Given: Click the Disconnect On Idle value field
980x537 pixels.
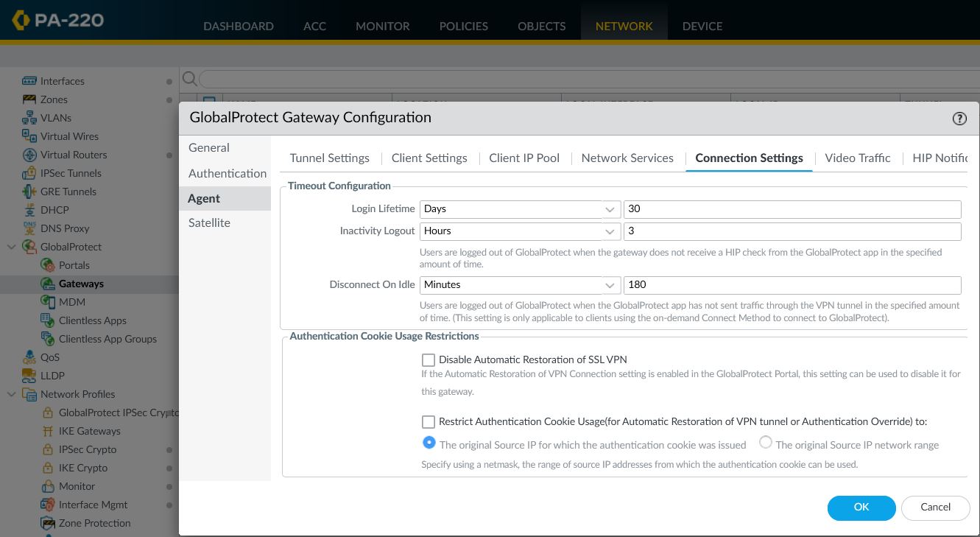Looking at the screenshot, I should click(792, 285).
